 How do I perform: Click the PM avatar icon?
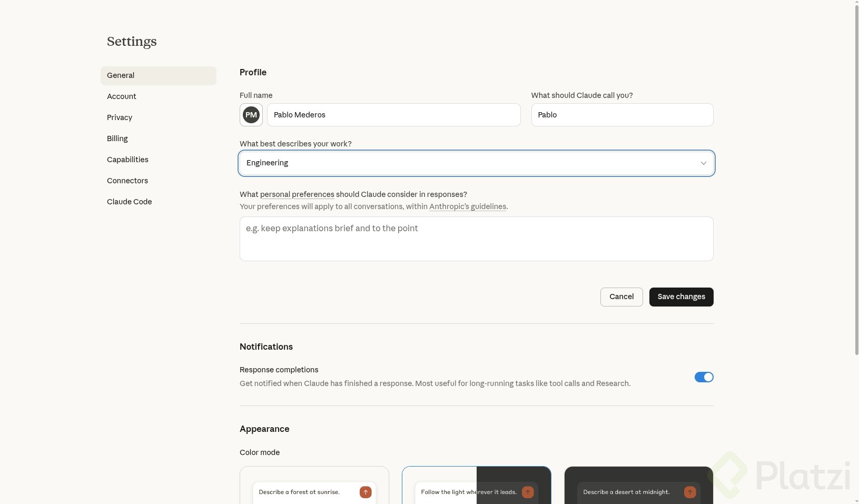[x=251, y=115]
